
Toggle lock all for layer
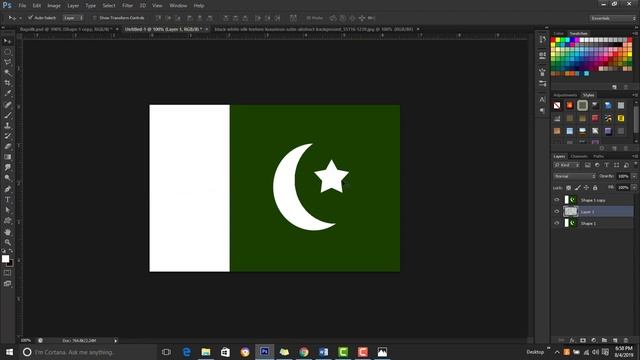(x=595, y=188)
